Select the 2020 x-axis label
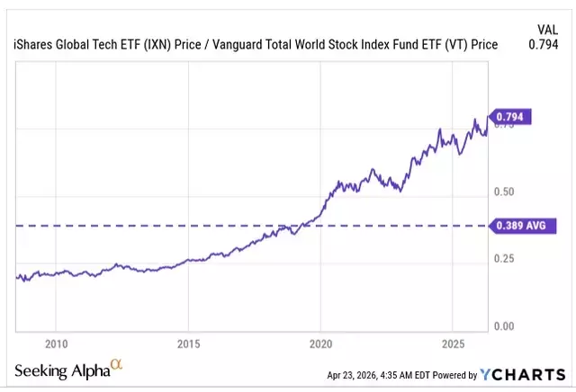Viewport: 576px width, 392px height. point(321,343)
